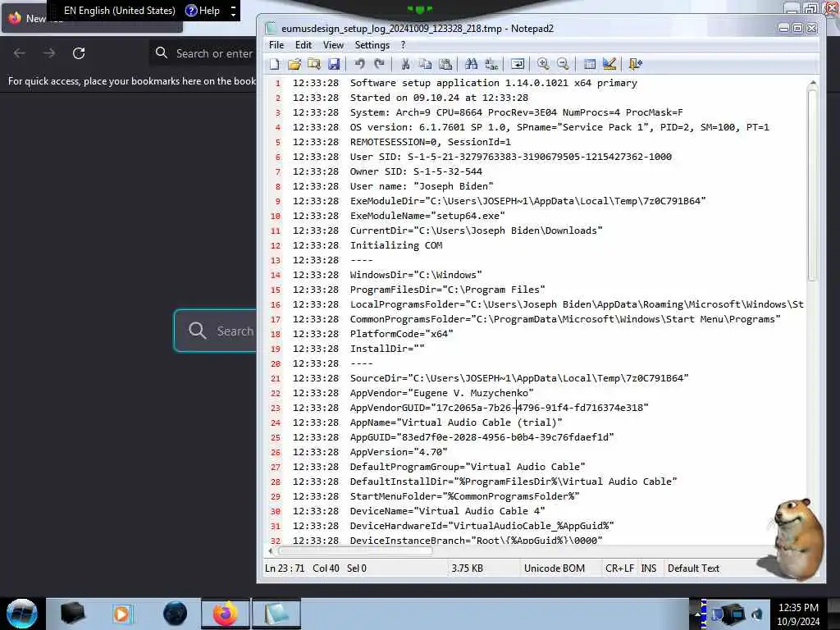The width and height of the screenshot is (840, 630).
Task: Click the Firefox taskbar button
Action: coord(225,614)
